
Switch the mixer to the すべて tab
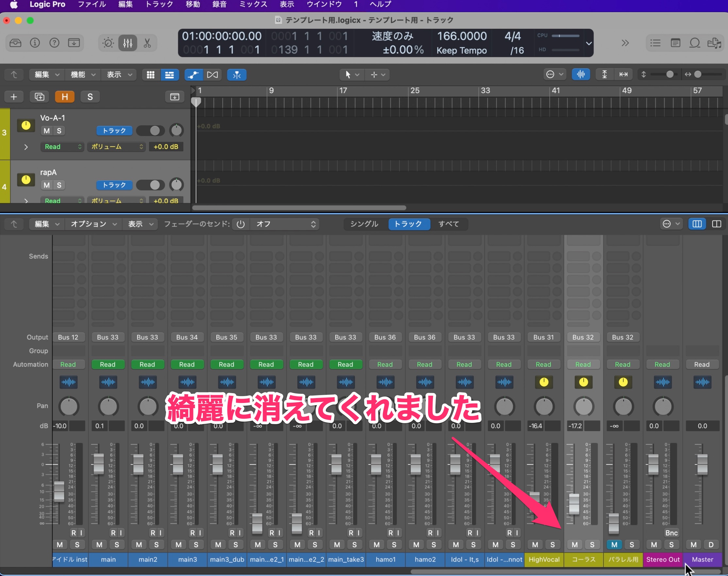click(x=448, y=224)
